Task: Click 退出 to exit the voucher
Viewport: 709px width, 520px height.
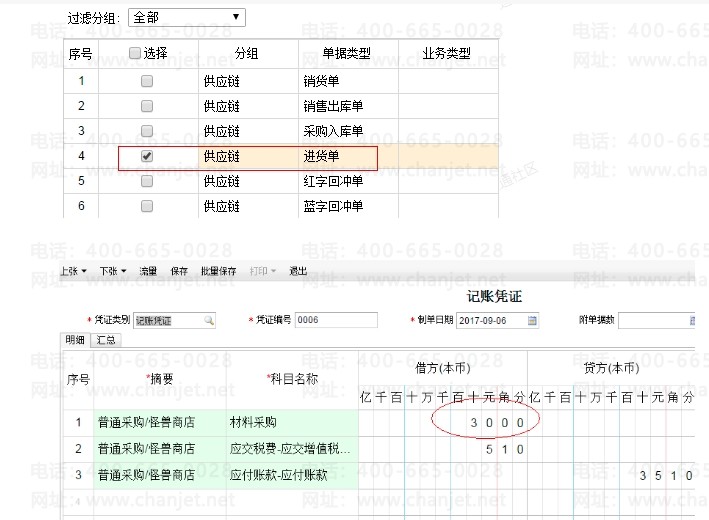Action: tap(298, 271)
